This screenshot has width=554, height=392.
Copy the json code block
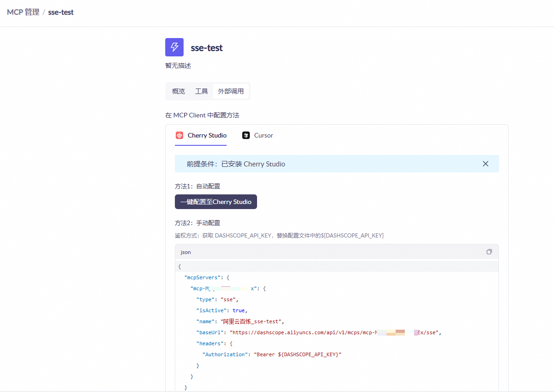489,252
